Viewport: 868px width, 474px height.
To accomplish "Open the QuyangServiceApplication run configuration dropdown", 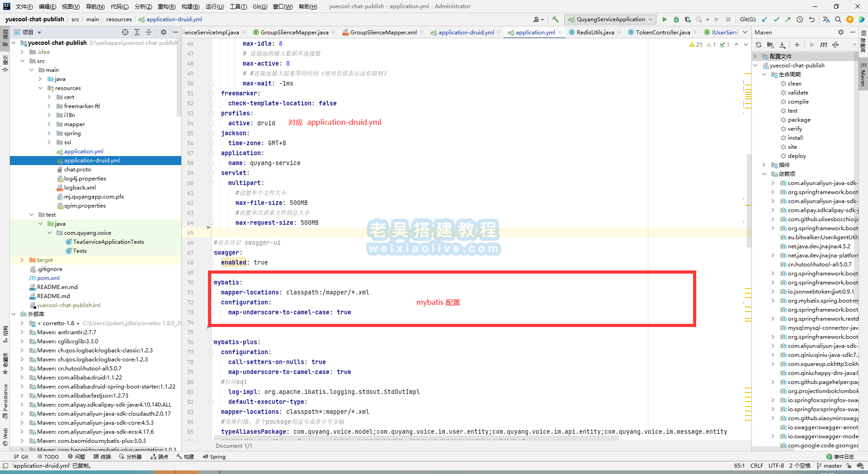I will (x=610, y=19).
